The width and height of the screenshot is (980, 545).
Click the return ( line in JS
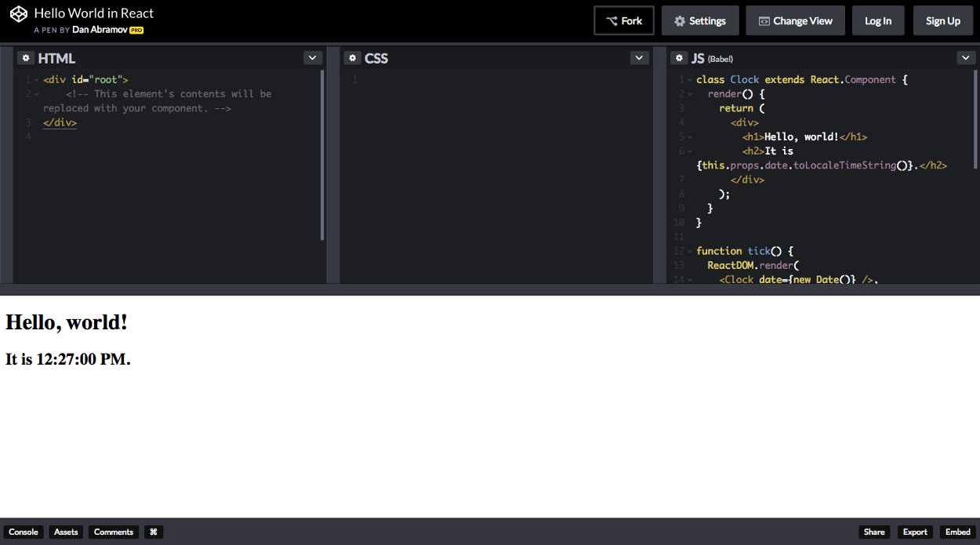(x=742, y=108)
